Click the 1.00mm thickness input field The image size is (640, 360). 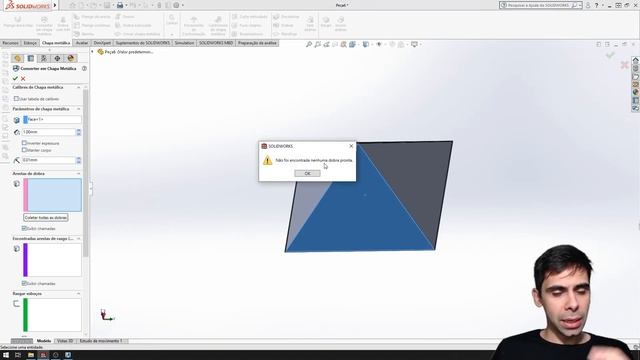pos(49,132)
